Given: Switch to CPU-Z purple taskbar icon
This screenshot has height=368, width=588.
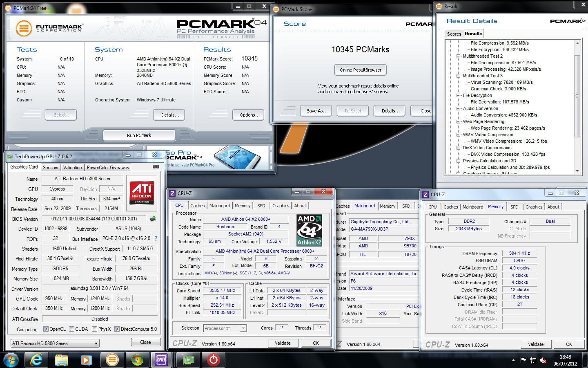Looking at the screenshot, I should click(162, 360).
